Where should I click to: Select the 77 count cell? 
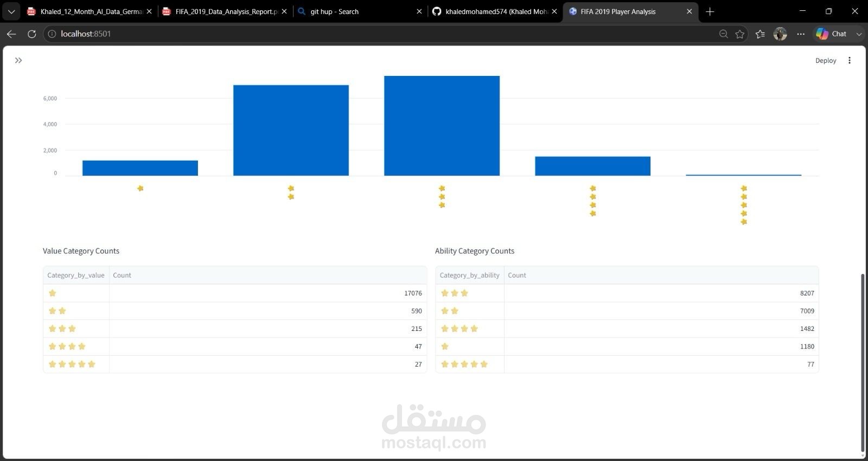point(661,364)
